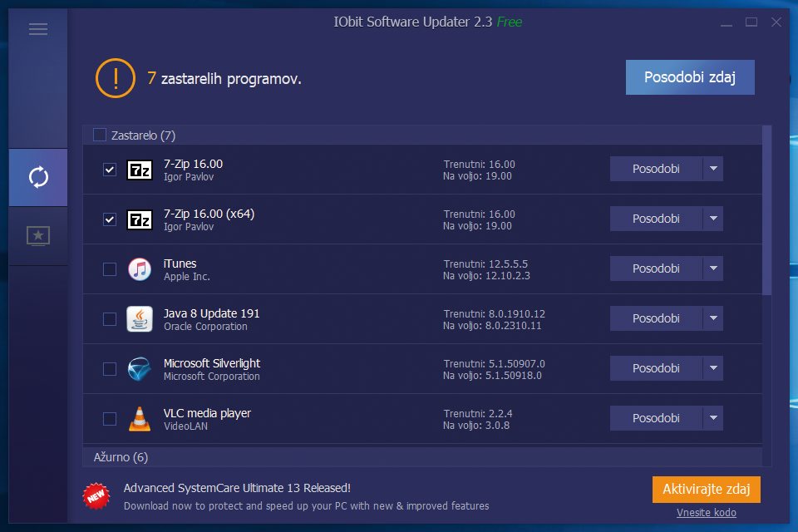
Task: Click Posodobi for 7-Zip 16.00 (x64)
Action: coord(656,219)
